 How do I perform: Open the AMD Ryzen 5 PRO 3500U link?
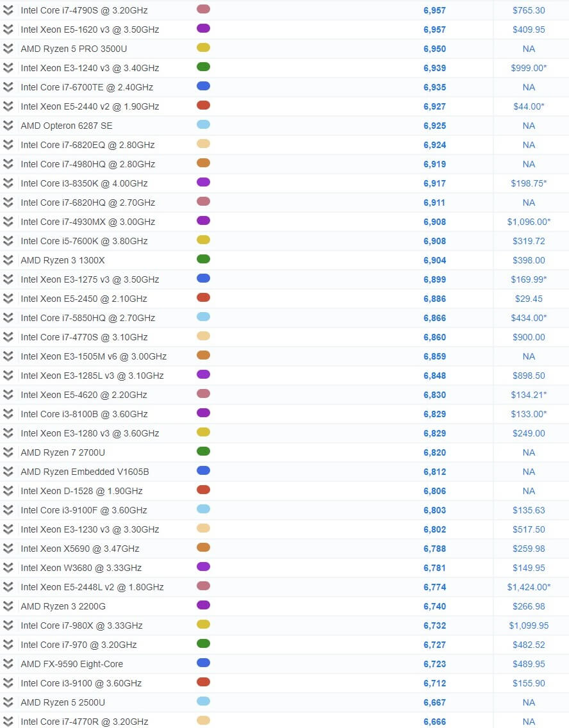click(x=73, y=49)
